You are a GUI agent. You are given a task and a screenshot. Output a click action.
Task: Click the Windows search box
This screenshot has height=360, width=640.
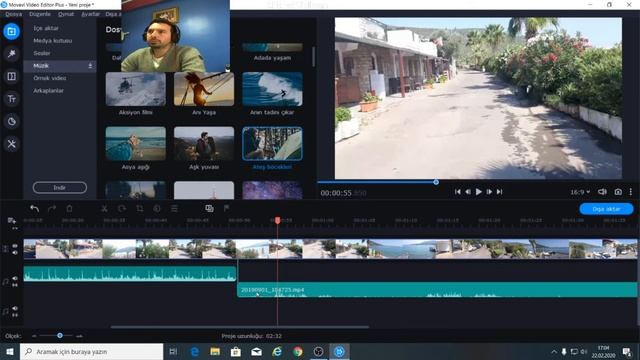click(91, 351)
